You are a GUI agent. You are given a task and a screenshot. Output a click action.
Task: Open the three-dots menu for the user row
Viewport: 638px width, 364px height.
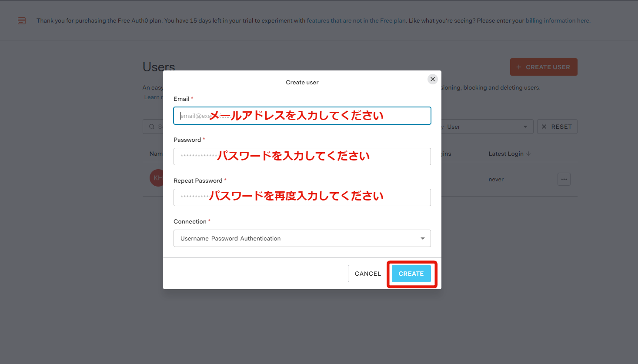click(x=564, y=179)
